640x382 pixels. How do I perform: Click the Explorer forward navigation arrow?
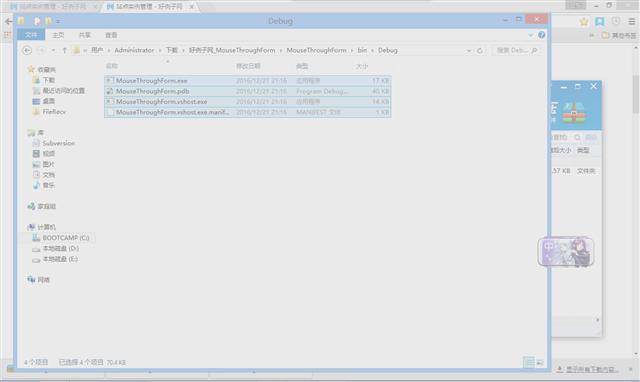tap(41, 51)
